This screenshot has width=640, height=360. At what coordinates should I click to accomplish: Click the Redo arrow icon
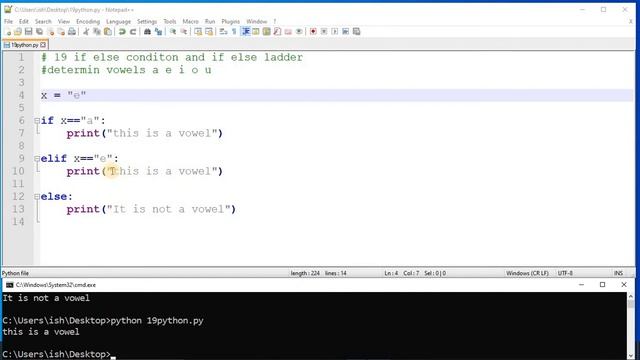click(x=133, y=32)
